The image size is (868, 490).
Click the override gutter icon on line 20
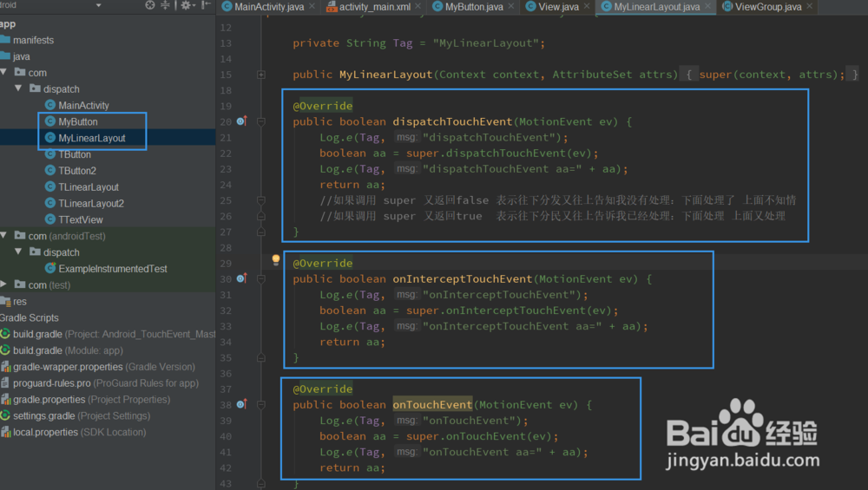click(241, 121)
